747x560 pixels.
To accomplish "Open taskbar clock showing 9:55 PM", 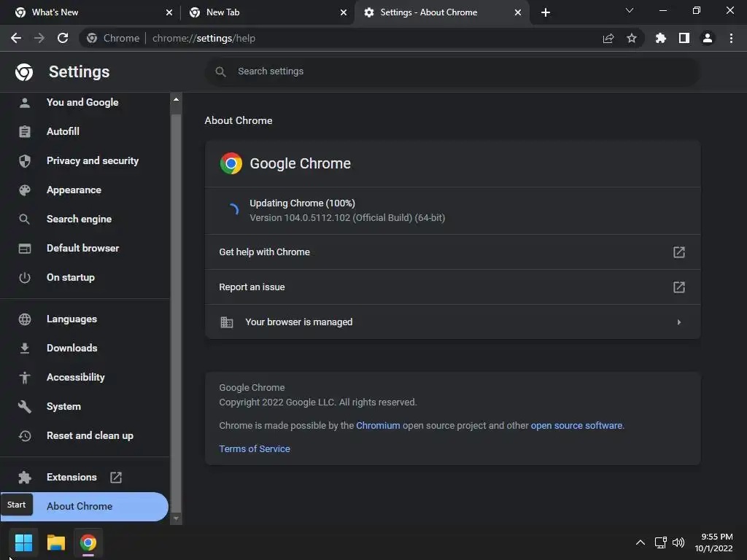I will click(x=713, y=542).
